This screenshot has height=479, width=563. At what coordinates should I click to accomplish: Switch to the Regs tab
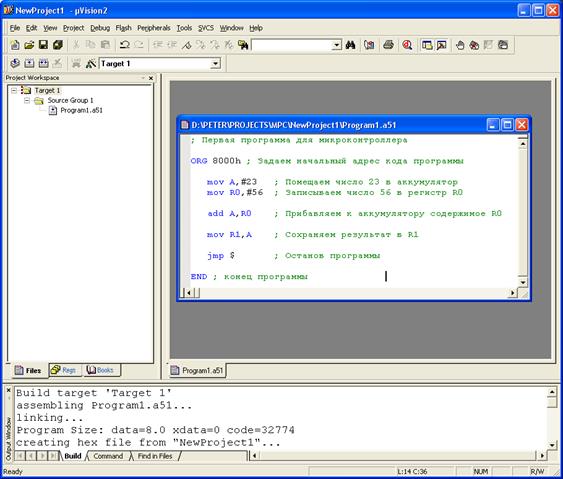tap(65, 370)
